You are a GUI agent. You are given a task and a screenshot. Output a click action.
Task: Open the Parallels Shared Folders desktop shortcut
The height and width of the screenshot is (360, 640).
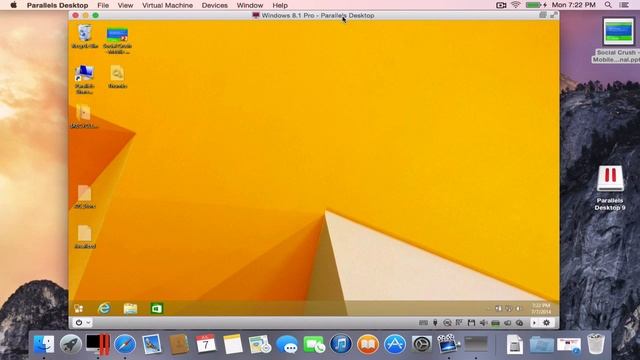coord(84,79)
